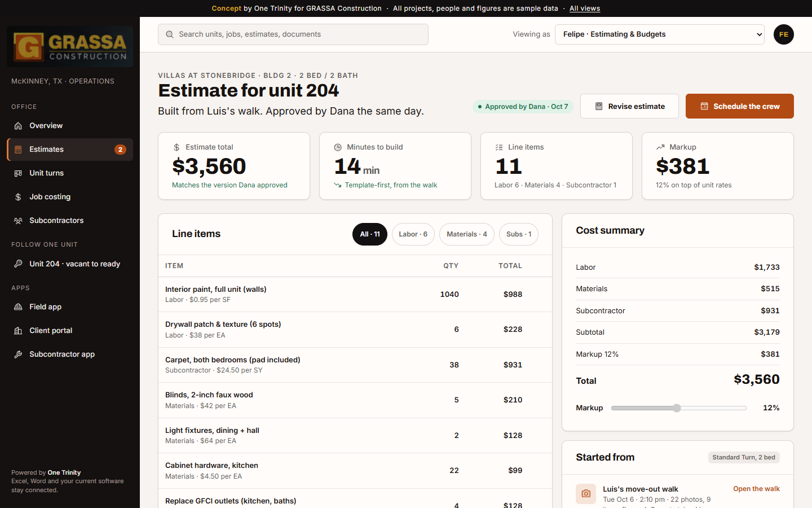Click the Grassa Construction logo

point(70,47)
